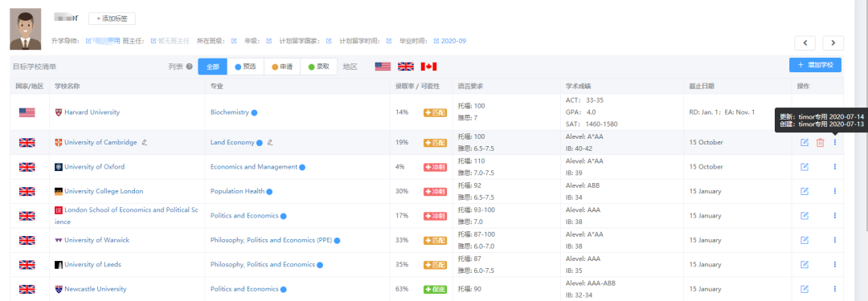
Task: Open more menu for Newcastle University
Action: coord(835,290)
